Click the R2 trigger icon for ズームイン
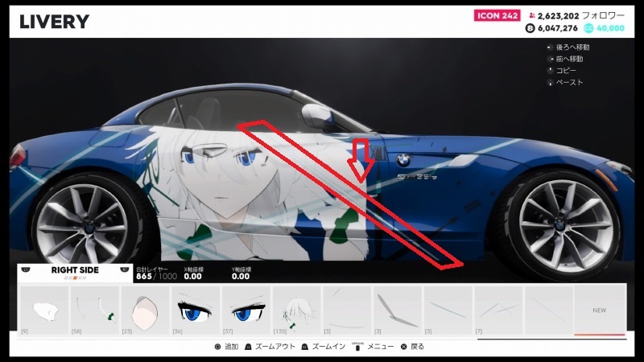644x362 pixels. tap(305, 347)
